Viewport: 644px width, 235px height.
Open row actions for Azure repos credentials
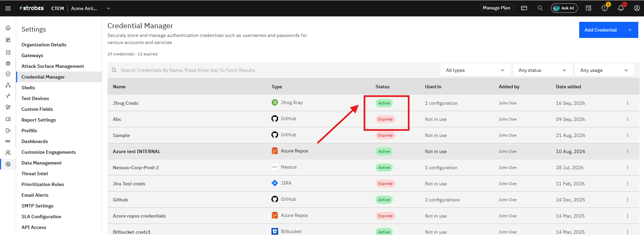(628, 216)
